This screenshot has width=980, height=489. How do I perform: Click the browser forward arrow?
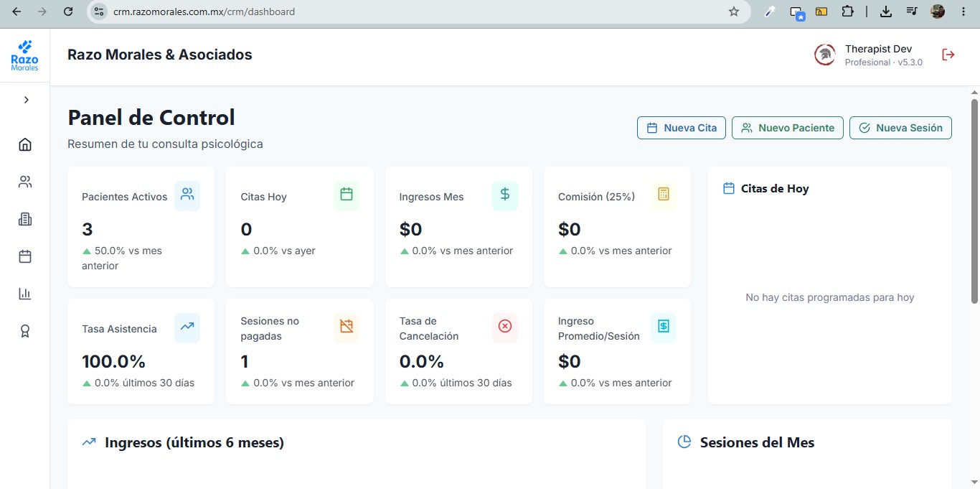click(42, 11)
